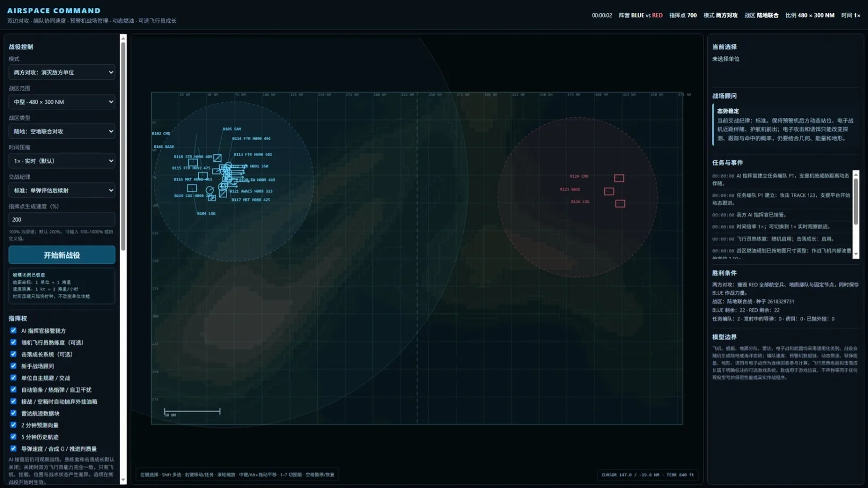Select the red R126 LOG unit box

coord(620,204)
